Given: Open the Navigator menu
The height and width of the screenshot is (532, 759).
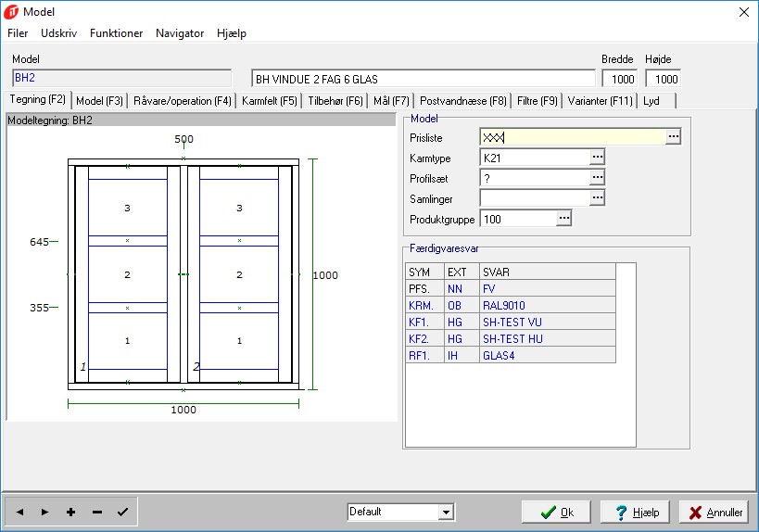Looking at the screenshot, I should (x=180, y=33).
